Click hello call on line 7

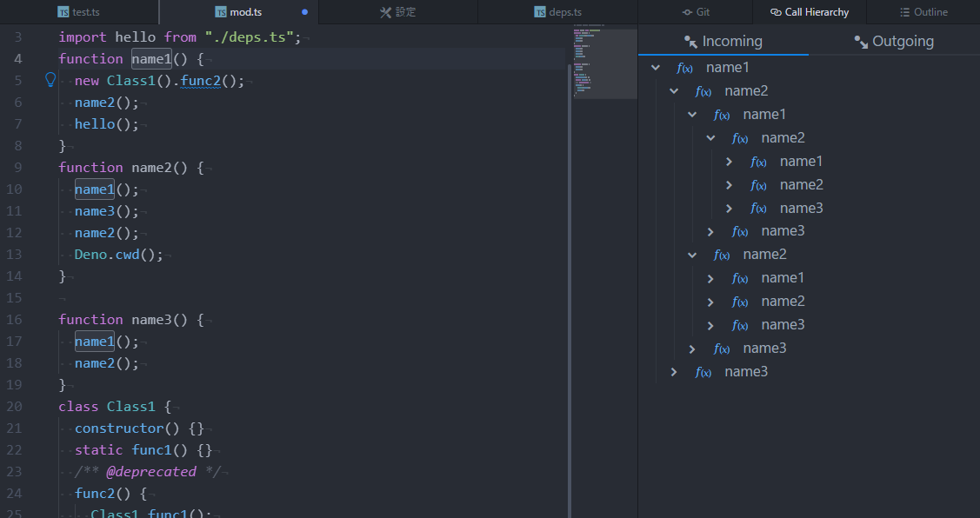click(x=95, y=123)
